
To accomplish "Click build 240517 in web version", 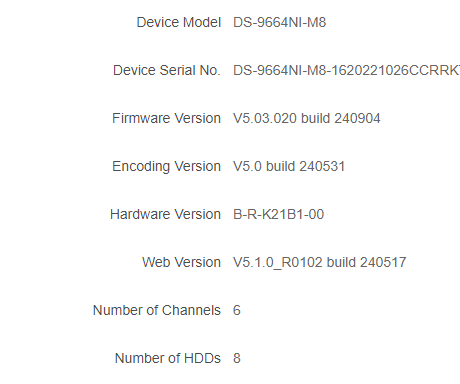I will (x=367, y=262).
